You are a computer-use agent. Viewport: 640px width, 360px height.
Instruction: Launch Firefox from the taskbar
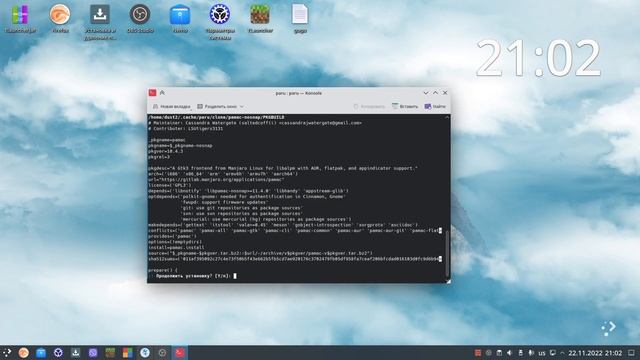pyautogui.click(x=24, y=353)
